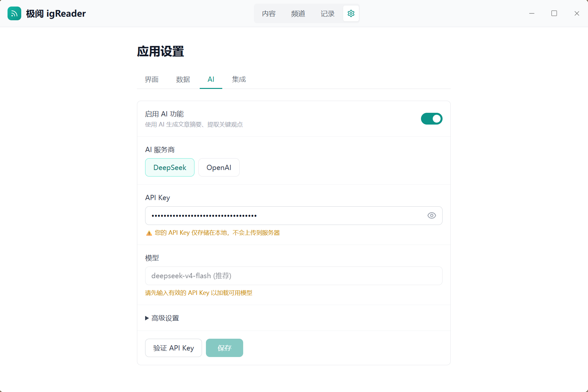Image resolution: width=588 pixels, height=392 pixels.
Task: Click the 使用 AI 生成文章摘要 description text
Action: tap(194, 125)
